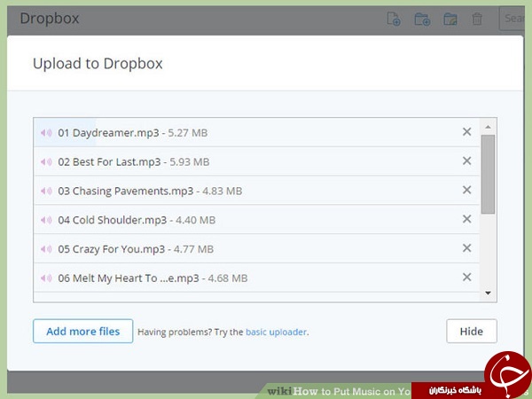Click the upload file icon in Dropbox toolbar

(x=394, y=19)
